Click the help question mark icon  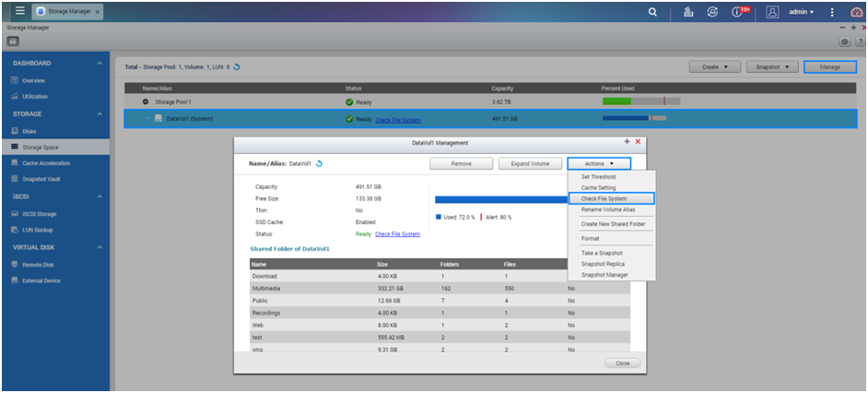point(860,42)
